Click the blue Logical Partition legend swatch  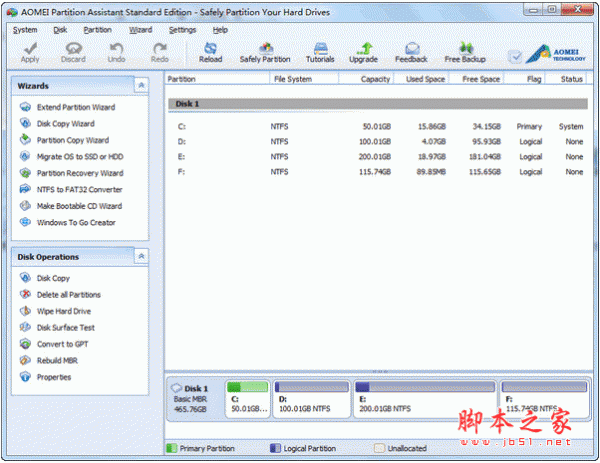[275, 448]
